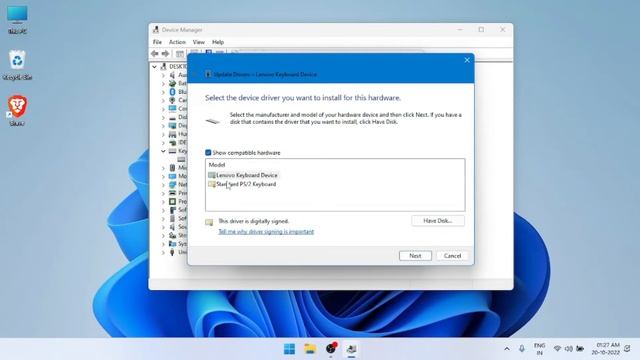Open the View menu
Image resolution: width=640 pixels, height=360 pixels.
pos(199,42)
